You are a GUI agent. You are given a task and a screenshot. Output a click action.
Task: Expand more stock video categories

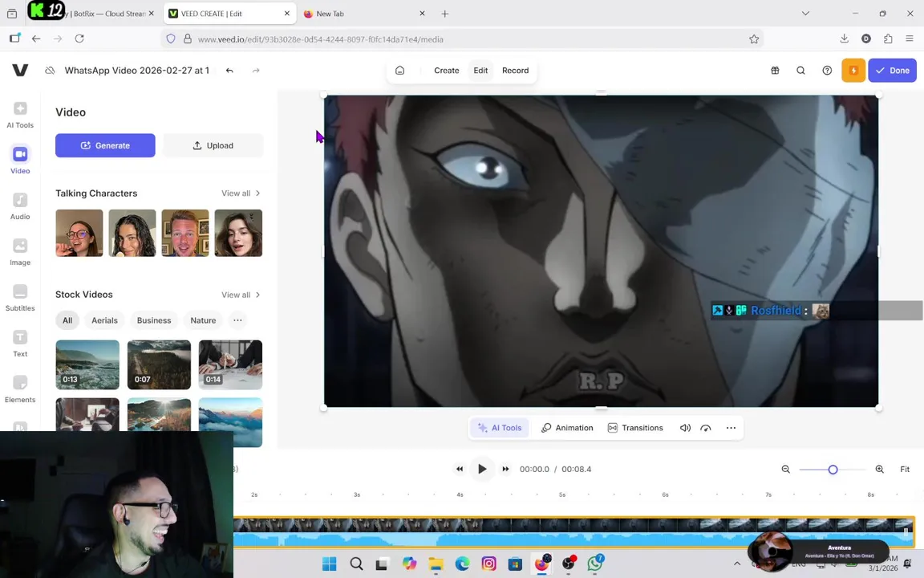[237, 320]
